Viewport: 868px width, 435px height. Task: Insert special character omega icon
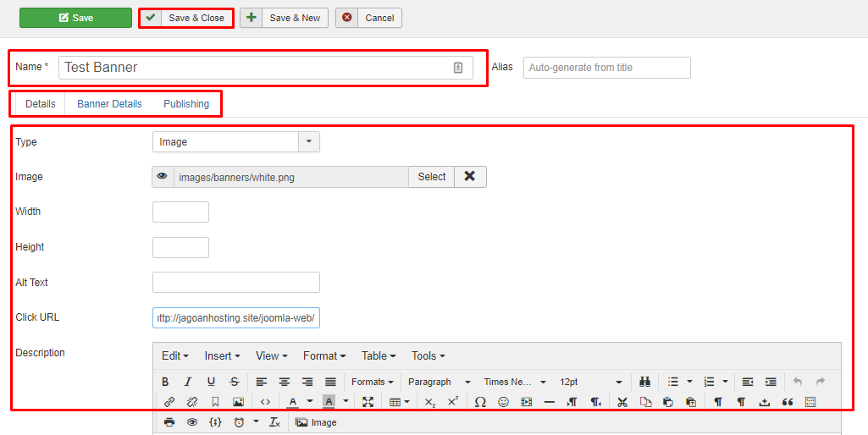(480, 402)
